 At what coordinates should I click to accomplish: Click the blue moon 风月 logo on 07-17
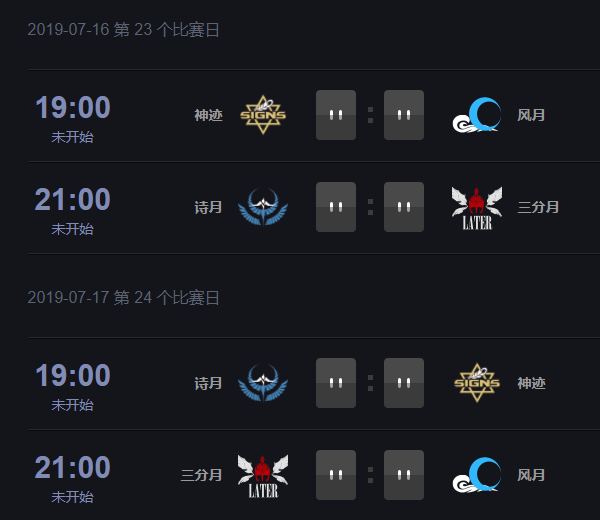(x=477, y=474)
